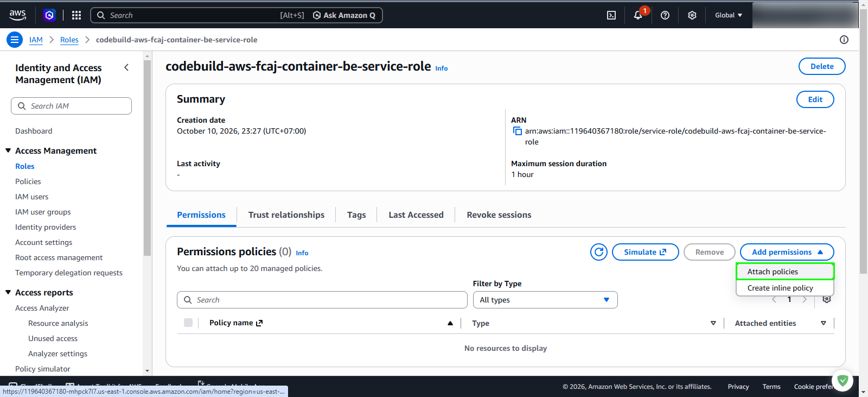
Task: Open the Last Accessed tab
Action: 416,215
